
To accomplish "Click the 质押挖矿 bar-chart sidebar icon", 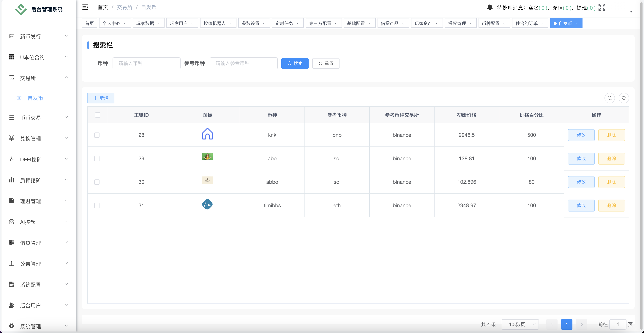I will point(12,180).
